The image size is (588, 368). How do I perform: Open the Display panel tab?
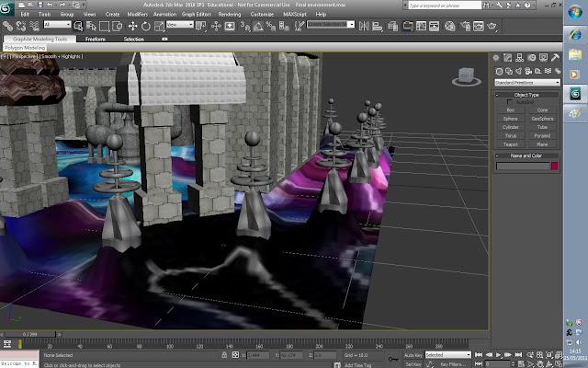[x=543, y=57]
